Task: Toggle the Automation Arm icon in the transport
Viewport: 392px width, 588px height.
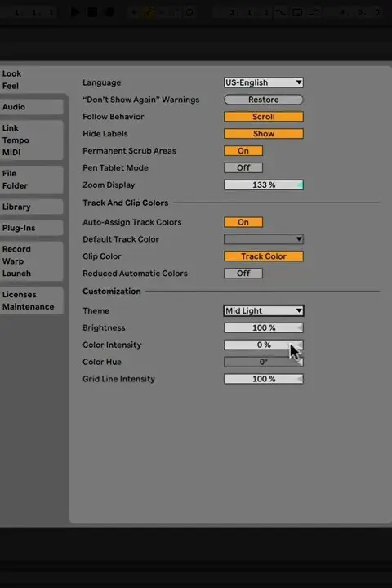Action: coord(149,12)
